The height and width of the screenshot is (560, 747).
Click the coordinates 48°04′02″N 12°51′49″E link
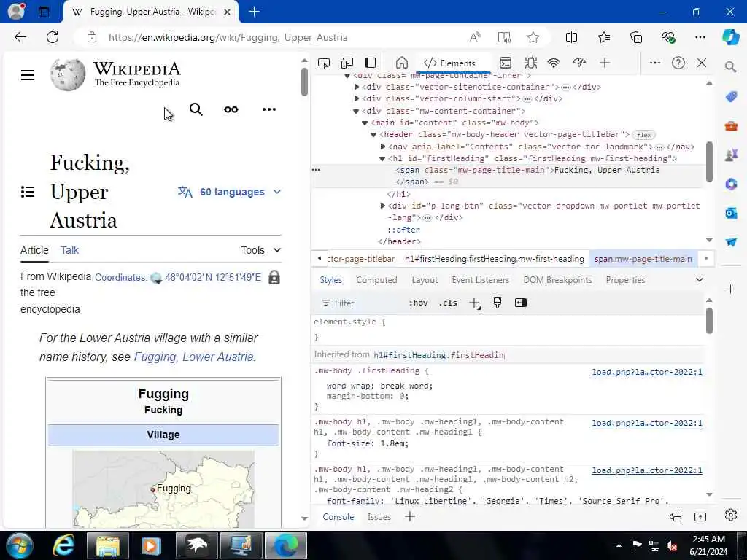coord(213,277)
